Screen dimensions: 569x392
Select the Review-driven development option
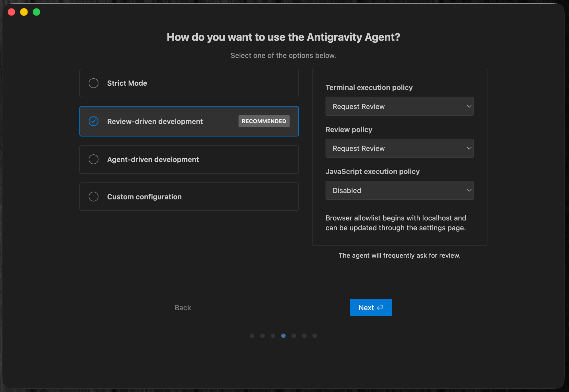point(94,121)
